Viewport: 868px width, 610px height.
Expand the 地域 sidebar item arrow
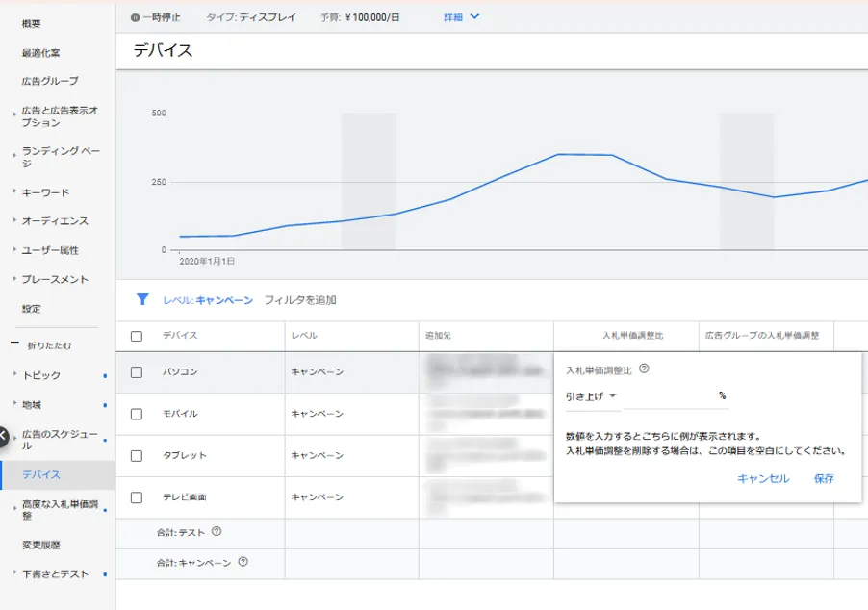tap(14, 403)
